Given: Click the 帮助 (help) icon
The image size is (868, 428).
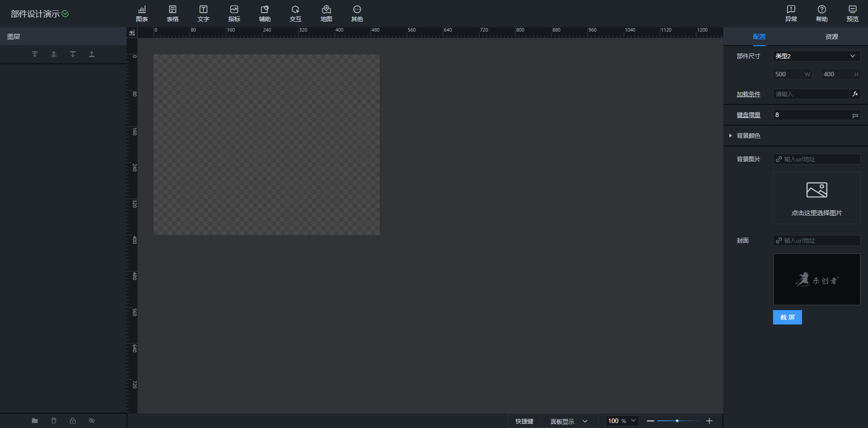Looking at the screenshot, I should tap(822, 13).
